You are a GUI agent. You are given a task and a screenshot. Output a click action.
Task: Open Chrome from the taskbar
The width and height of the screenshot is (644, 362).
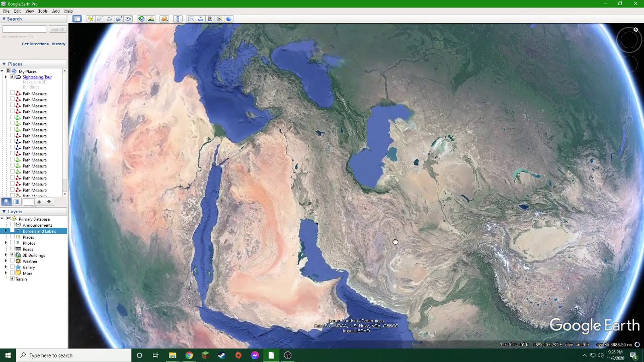click(189, 355)
